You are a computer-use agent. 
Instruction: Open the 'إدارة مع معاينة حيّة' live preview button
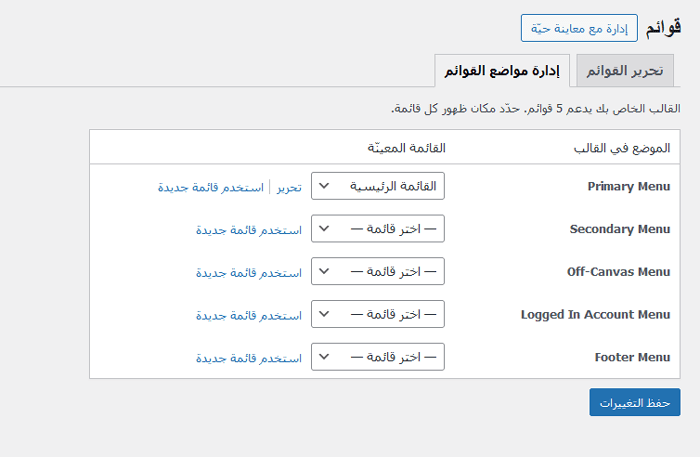click(x=579, y=28)
